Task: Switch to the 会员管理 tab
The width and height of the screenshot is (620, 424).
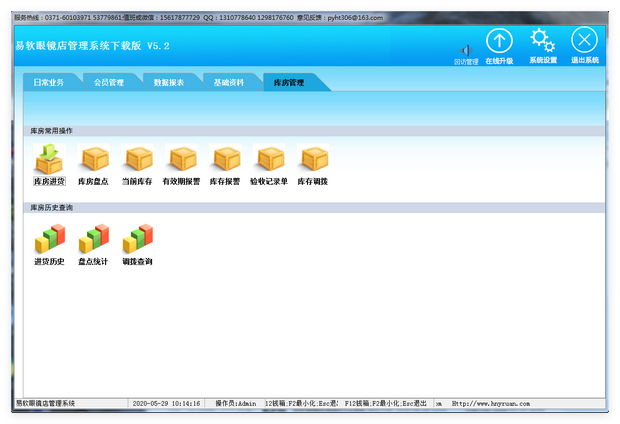Action: coord(108,82)
